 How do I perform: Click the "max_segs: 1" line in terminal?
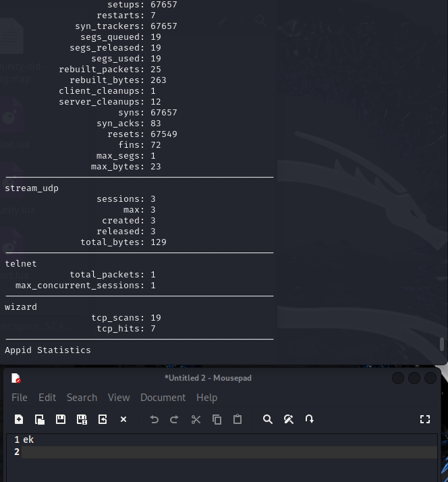click(126, 156)
